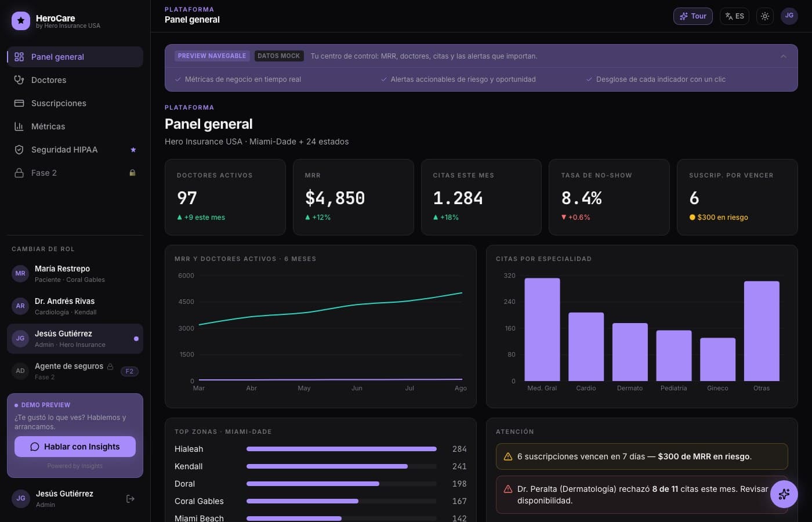
Task: Click the Otras bar in chart
Action: click(762, 331)
